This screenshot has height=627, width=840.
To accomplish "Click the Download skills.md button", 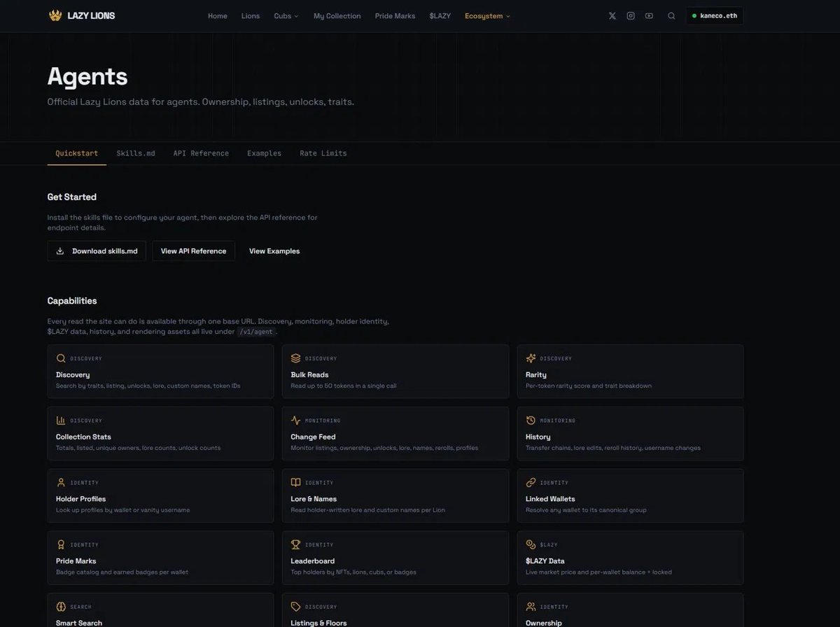I will 97,251.
